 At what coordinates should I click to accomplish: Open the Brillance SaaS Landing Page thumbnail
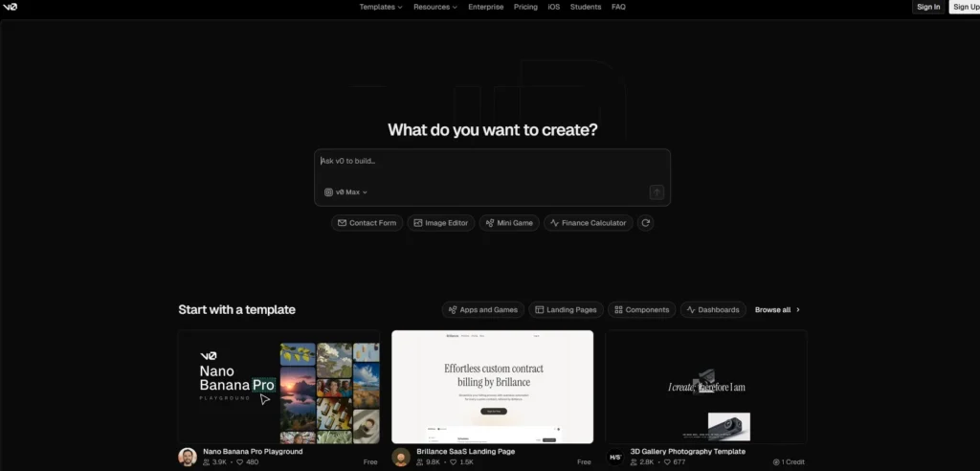(493, 387)
